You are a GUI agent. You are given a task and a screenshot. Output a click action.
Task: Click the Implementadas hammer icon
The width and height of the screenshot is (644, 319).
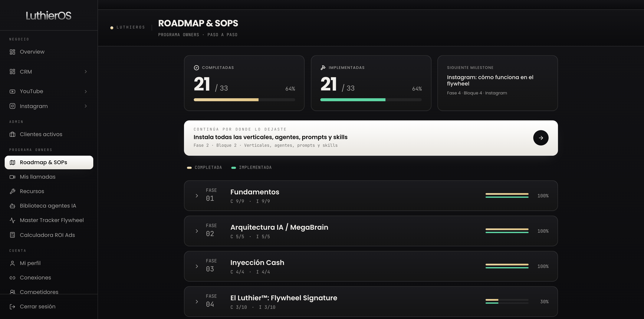[x=323, y=68]
